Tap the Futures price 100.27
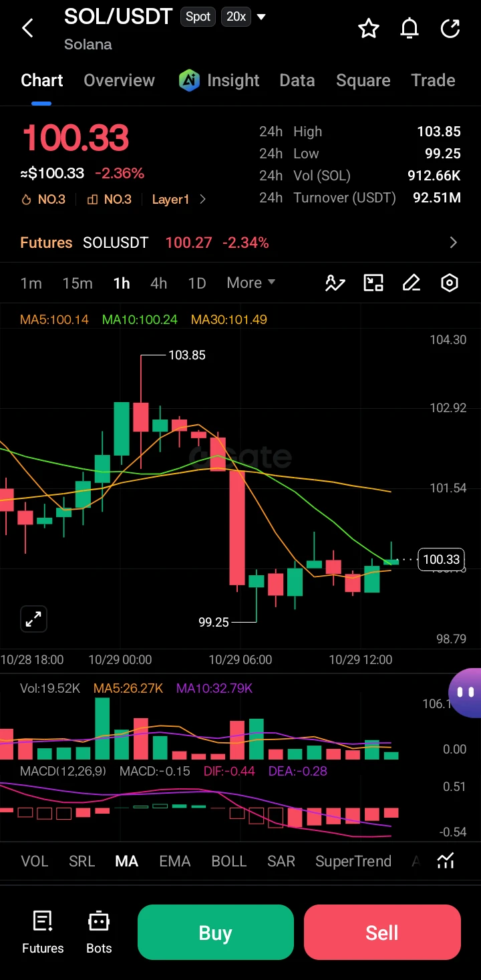The image size is (481, 980). 188,242
